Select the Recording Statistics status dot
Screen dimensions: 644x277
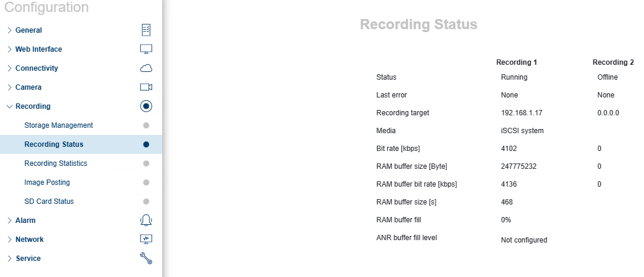point(146,163)
